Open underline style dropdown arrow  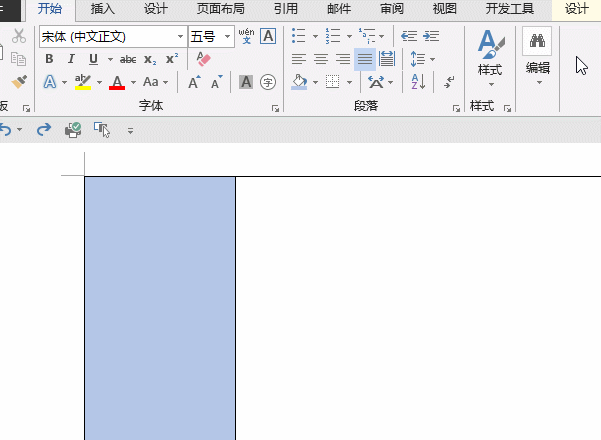pyautogui.click(x=110, y=59)
